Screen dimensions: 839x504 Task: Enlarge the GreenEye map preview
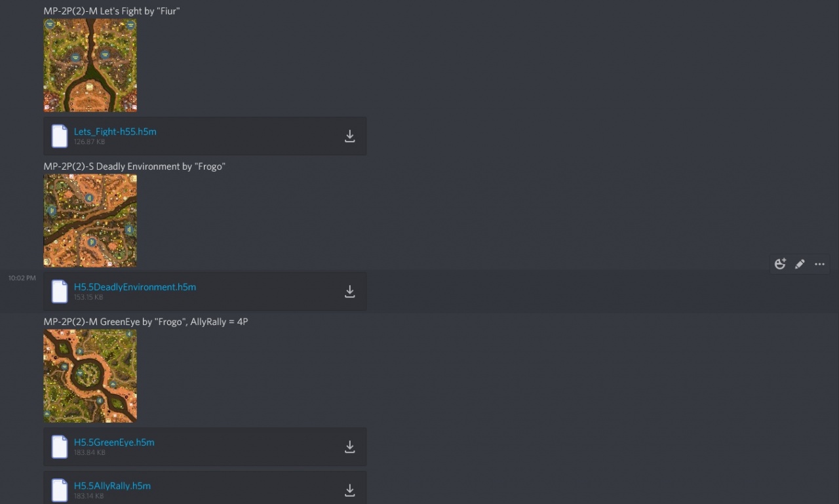tap(90, 376)
